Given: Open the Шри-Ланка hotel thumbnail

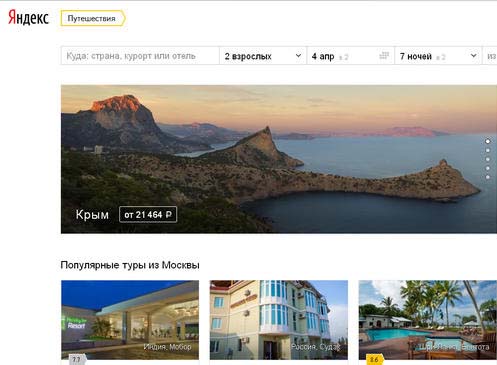Looking at the screenshot, I should [x=428, y=320].
